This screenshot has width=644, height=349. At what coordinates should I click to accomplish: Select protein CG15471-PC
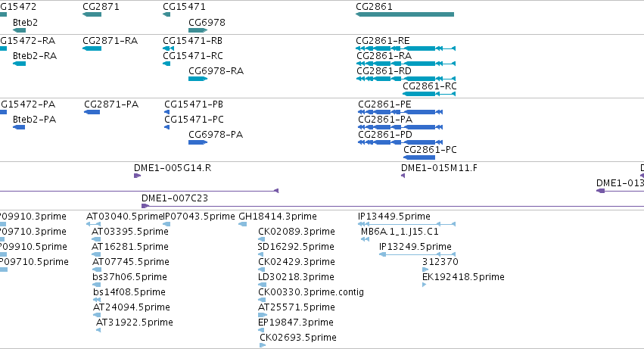(194, 120)
